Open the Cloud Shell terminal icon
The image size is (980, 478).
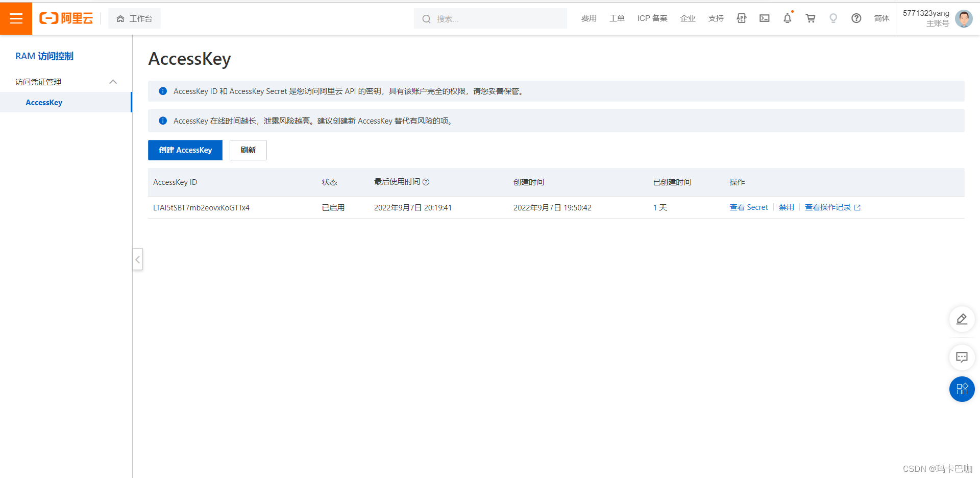point(764,18)
